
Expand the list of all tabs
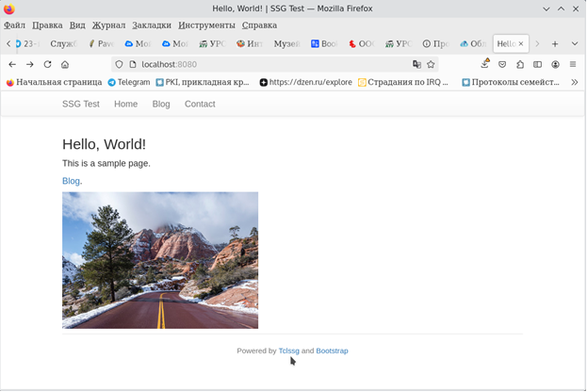pos(574,43)
